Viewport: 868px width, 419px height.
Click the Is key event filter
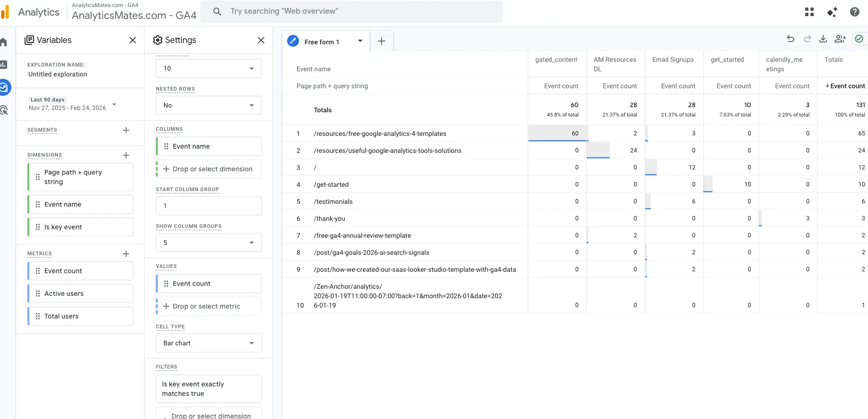tap(209, 389)
